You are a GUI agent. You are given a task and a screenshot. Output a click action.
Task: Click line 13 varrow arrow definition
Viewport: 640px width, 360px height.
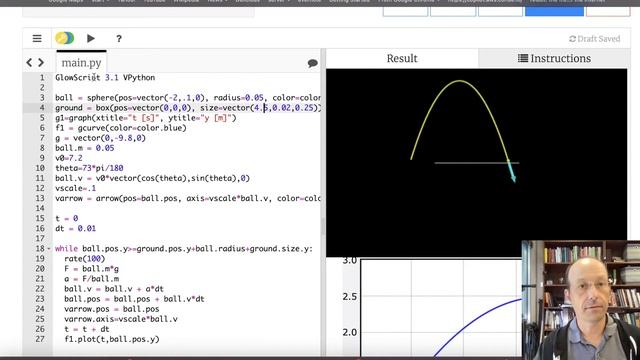coord(188,198)
